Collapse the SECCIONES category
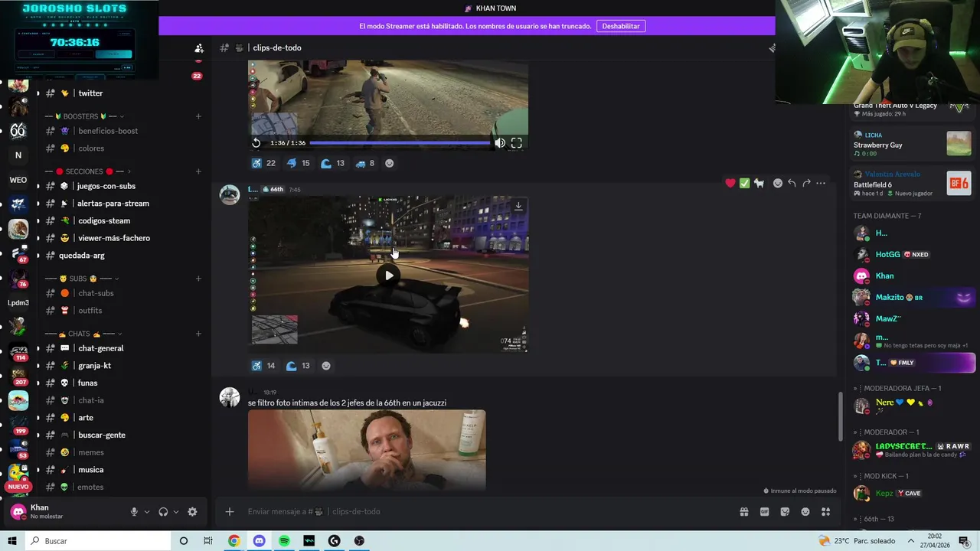The image size is (980, 551). coord(88,171)
